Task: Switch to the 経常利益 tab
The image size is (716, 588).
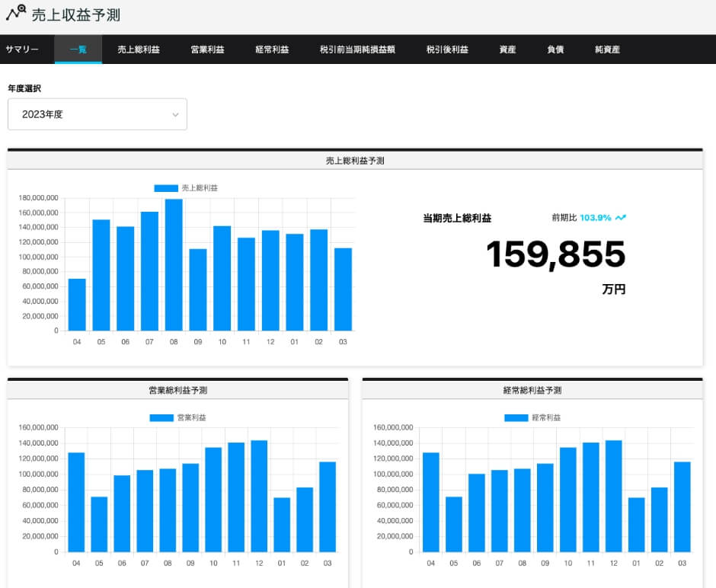Action: [272, 49]
